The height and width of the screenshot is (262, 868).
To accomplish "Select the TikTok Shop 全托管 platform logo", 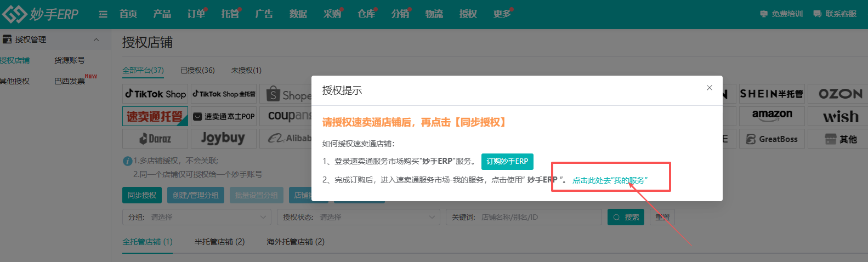I will click(224, 94).
